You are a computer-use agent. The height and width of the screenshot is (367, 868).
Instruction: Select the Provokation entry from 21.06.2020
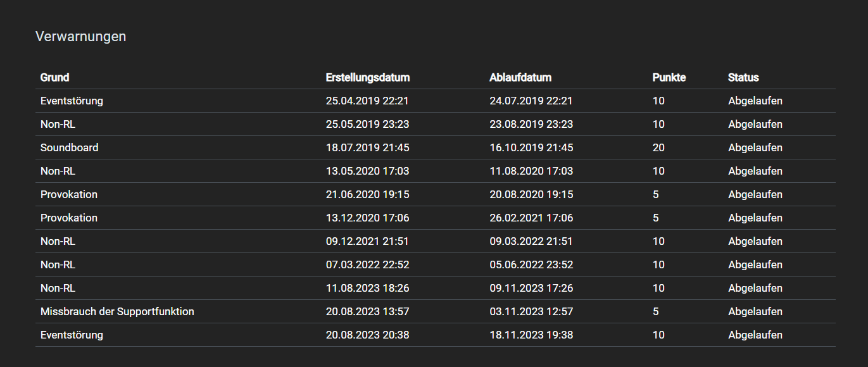point(436,194)
